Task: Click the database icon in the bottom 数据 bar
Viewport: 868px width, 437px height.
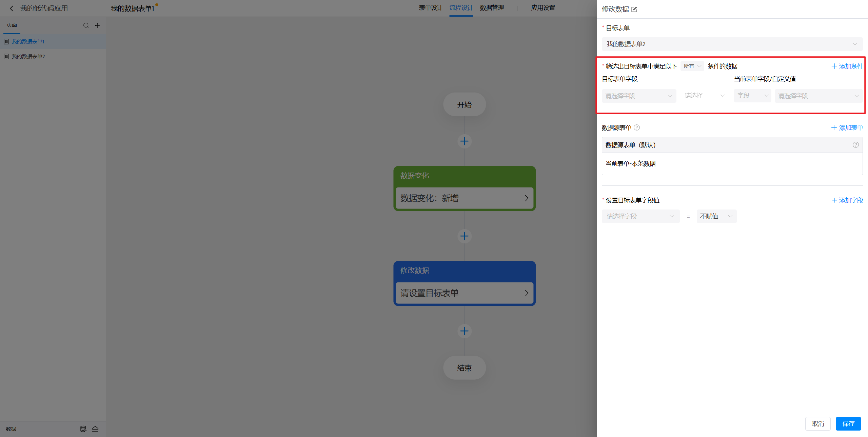Action: point(83,429)
